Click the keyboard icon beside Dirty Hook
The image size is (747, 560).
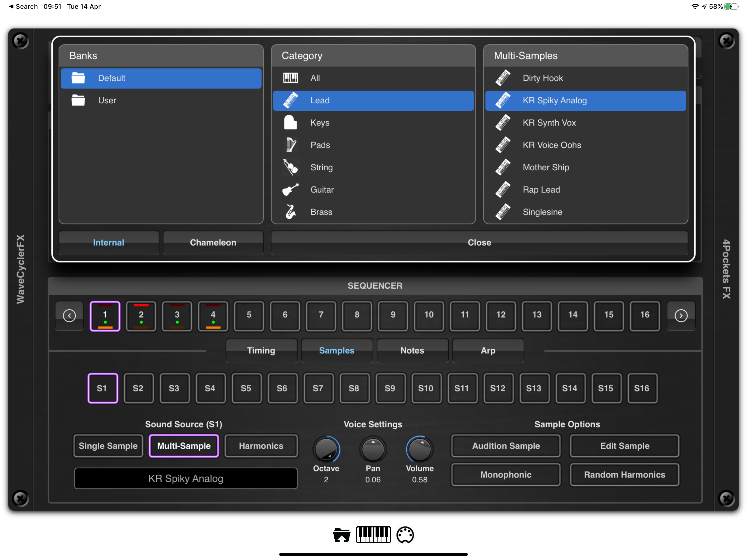click(503, 78)
